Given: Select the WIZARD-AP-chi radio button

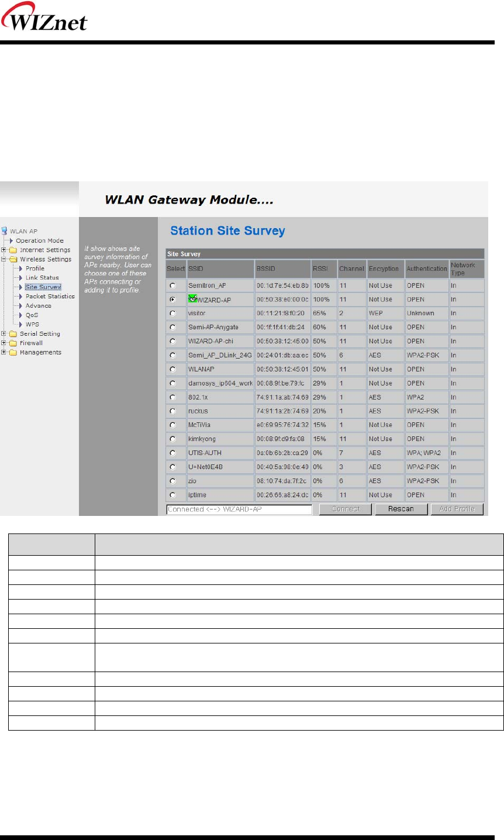Looking at the screenshot, I should click(172, 341).
